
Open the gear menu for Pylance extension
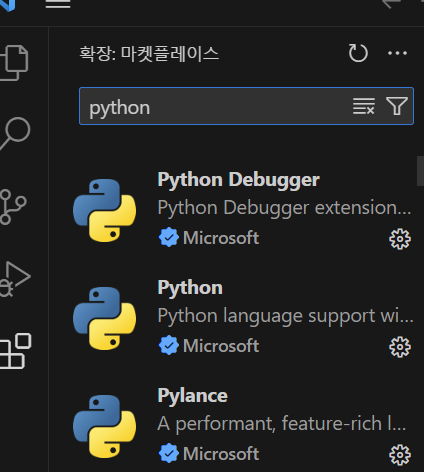click(x=400, y=455)
